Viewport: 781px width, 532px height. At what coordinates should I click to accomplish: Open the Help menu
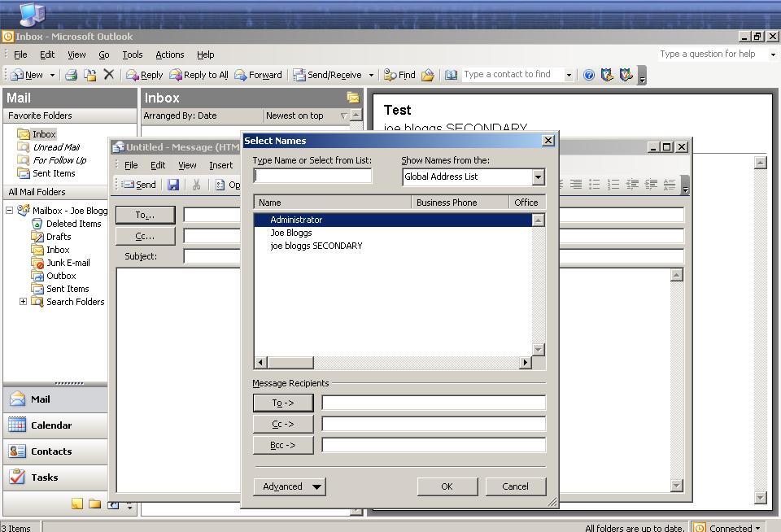coord(205,55)
